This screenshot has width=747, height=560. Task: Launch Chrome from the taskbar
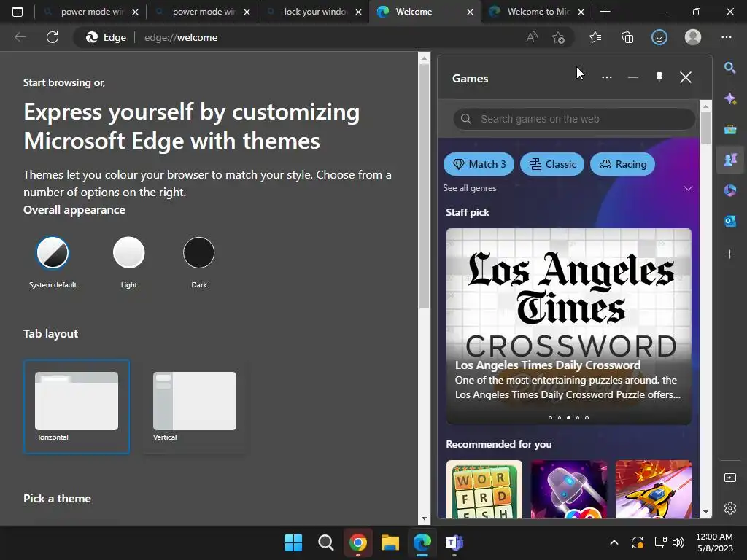(357, 542)
